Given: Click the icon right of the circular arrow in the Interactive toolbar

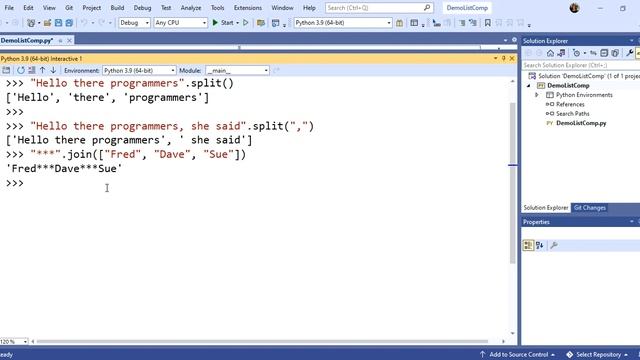Looking at the screenshot, I should pos(31,70).
